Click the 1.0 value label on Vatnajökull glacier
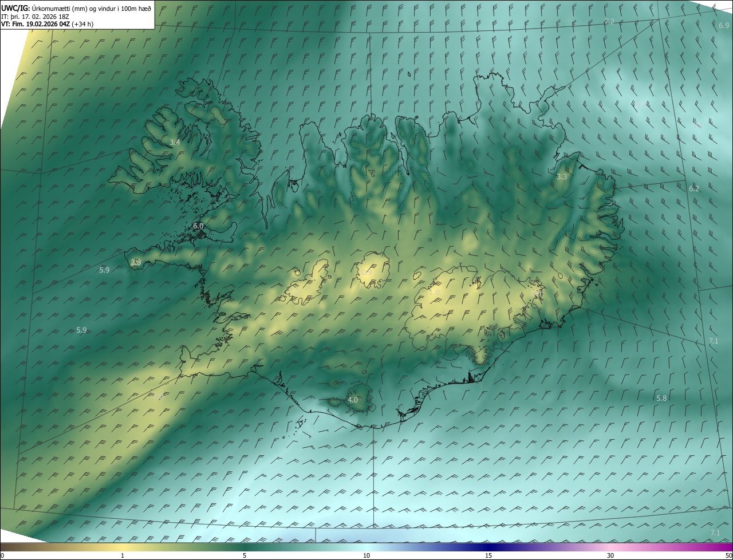Image resolution: width=733 pixels, height=560 pixels. (434, 292)
